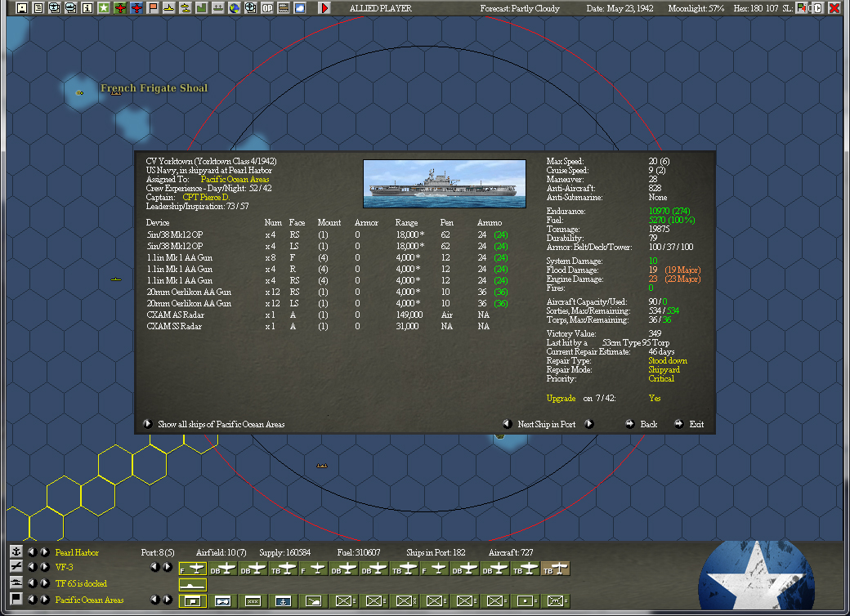Open the cloud weather toolbar icon
Image resolution: width=850 pixels, height=616 pixels.
(300, 8)
